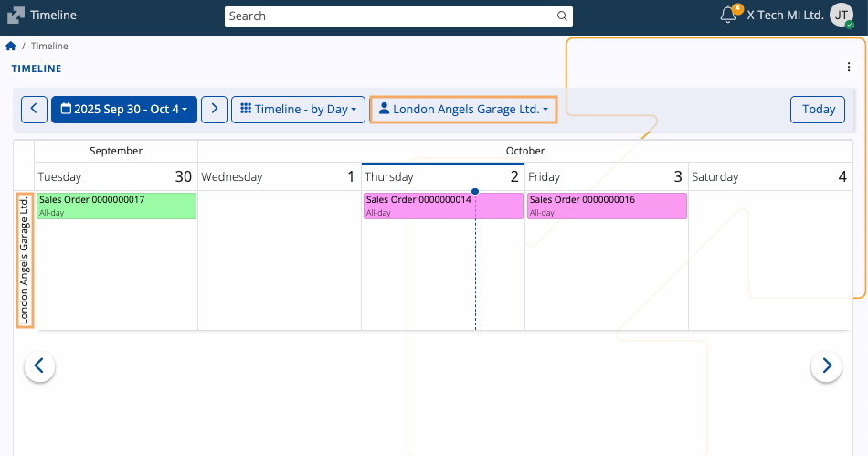
Task: Open the JT user avatar menu
Action: click(842, 15)
